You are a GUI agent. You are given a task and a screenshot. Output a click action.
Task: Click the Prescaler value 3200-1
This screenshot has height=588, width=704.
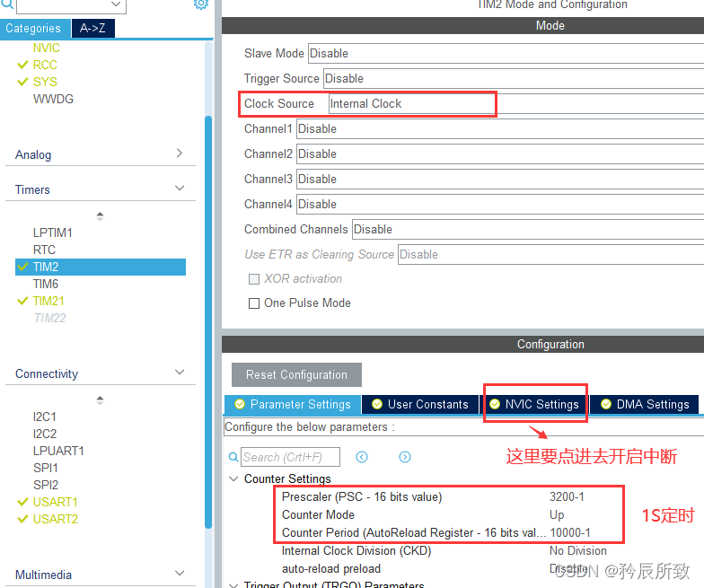point(567,497)
